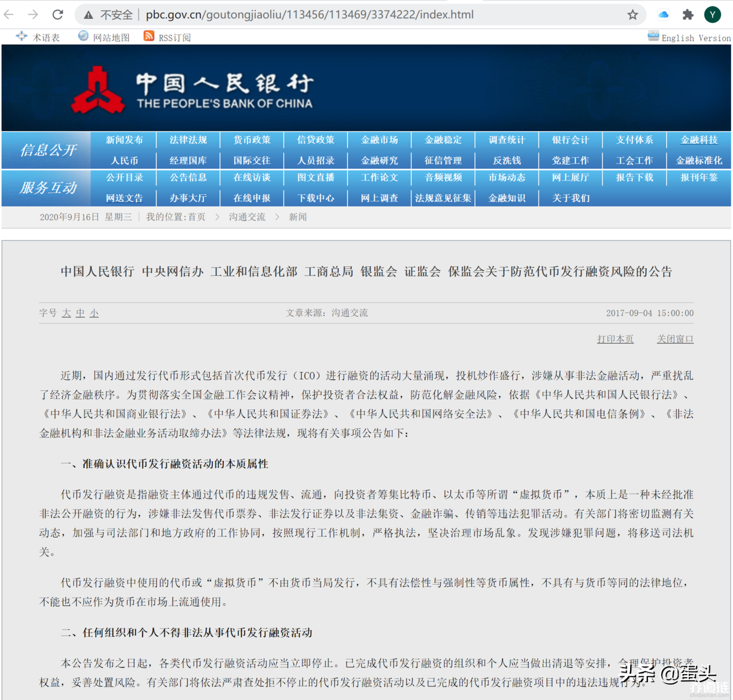Viewport: 733px width, 700px height.
Task: Click the 网站地图 globe icon
Action: tap(83, 37)
